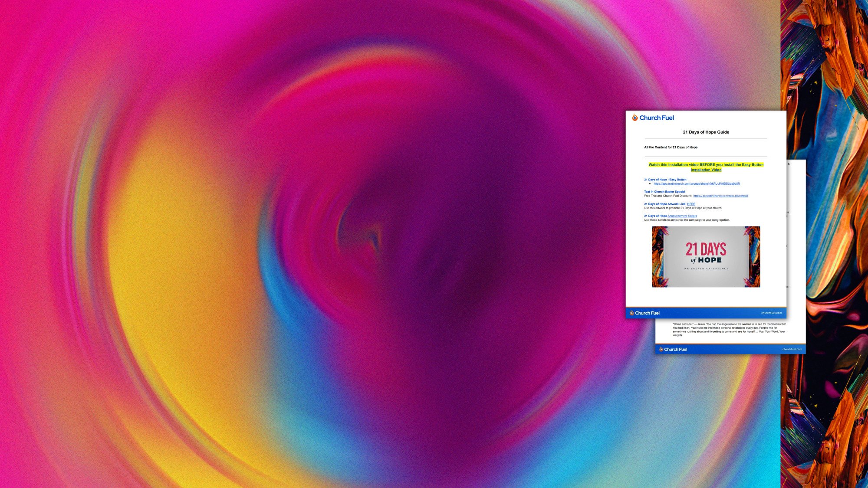Click the 21 Days of Hope Easter artwork image
Image resolution: width=868 pixels, height=488 pixels.
[x=706, y=257]
